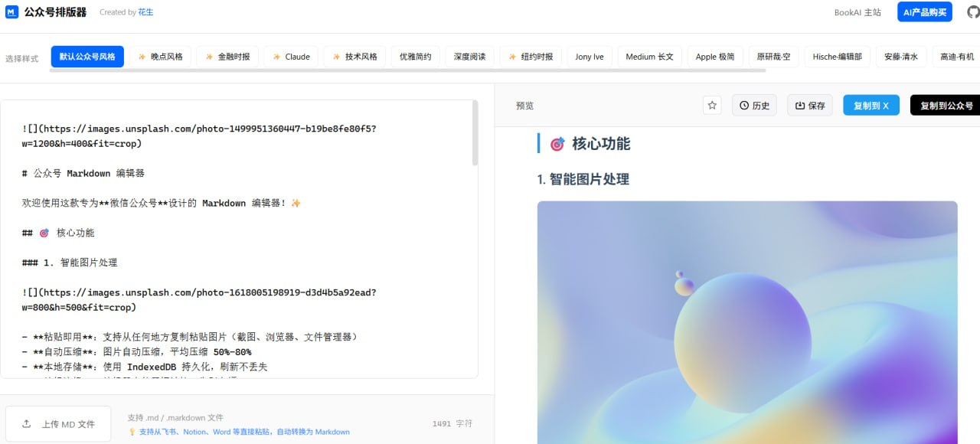
Task: Select the 晚点风格 style
Action: tap(160, 57)
